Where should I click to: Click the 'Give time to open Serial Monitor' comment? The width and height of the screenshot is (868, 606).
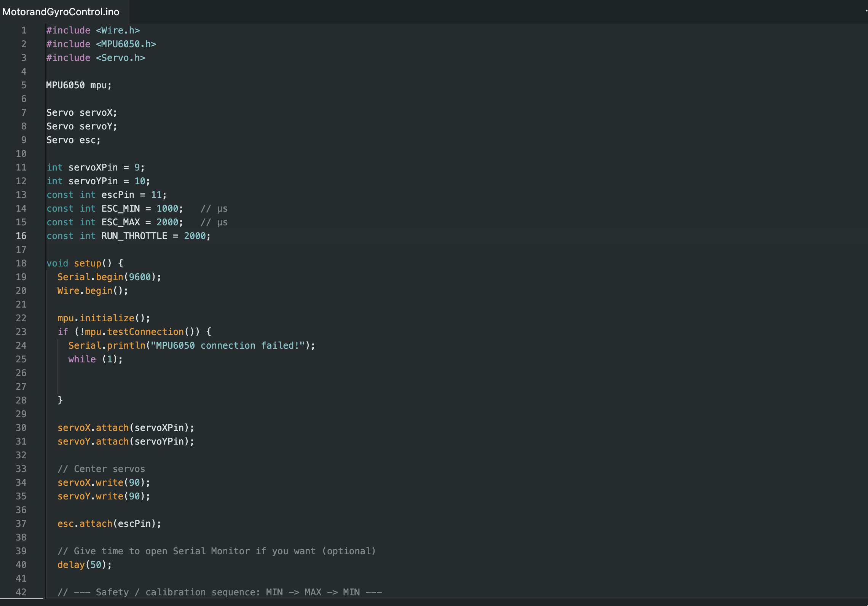click(x=217, y=551)
